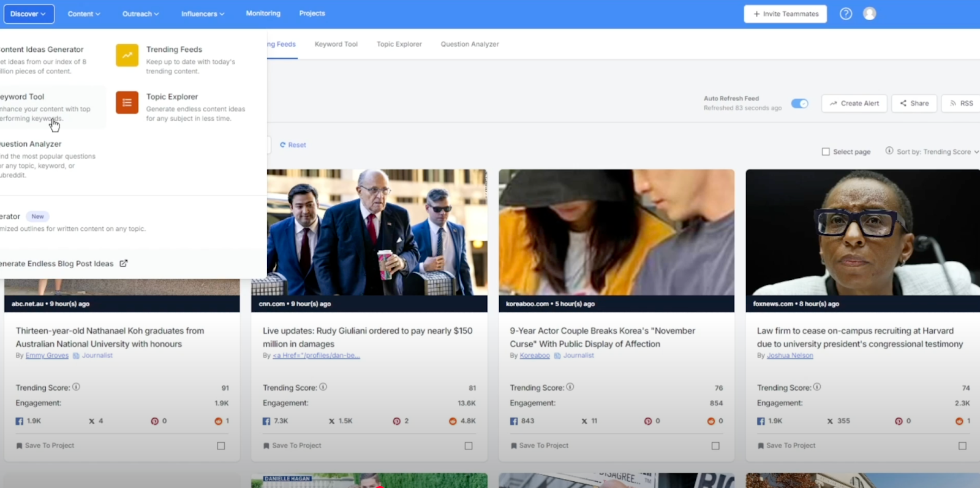Click Facebook icon showing 843
Image resolution: width=980 pixels, height=488 pixels.
click(x=514, y=421)
